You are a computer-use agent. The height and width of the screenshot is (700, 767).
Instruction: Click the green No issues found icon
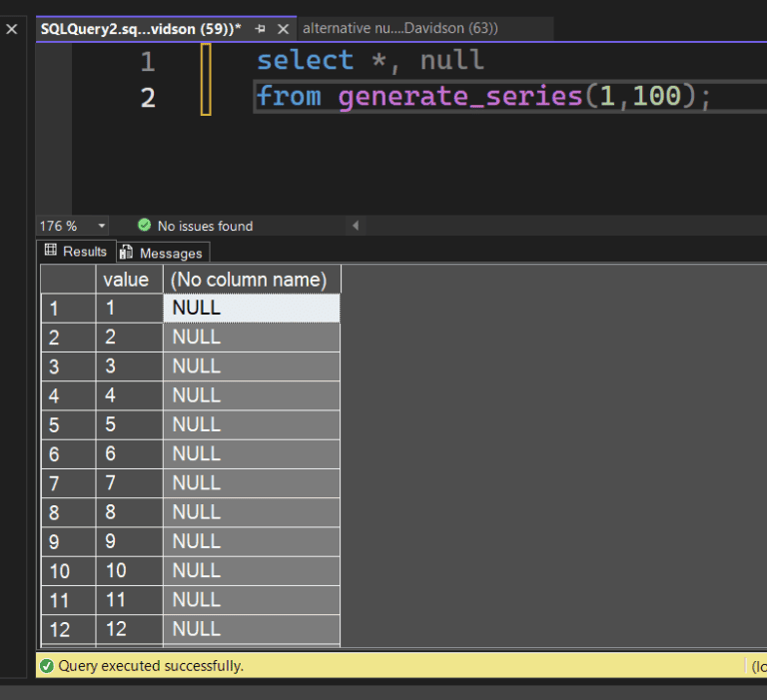144,226
